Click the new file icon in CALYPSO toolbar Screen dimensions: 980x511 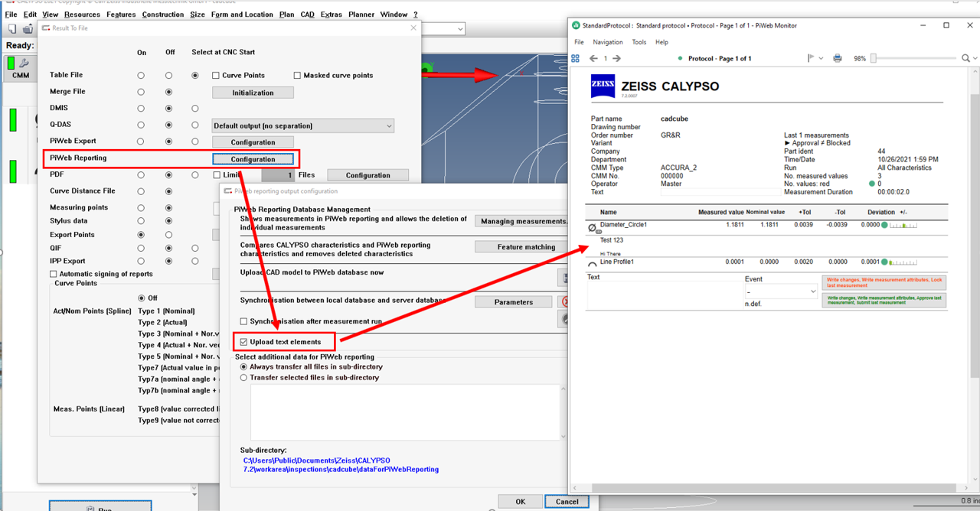13,29
